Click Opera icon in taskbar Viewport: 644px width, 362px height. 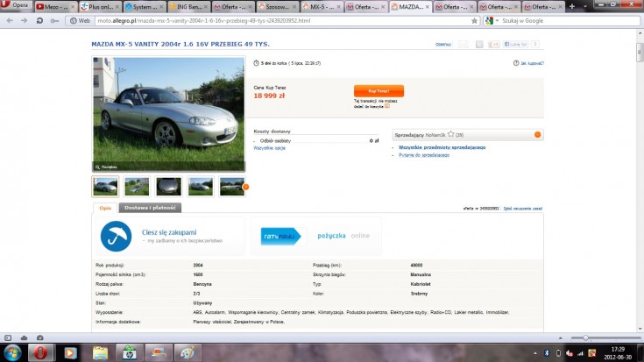[40, 353]
